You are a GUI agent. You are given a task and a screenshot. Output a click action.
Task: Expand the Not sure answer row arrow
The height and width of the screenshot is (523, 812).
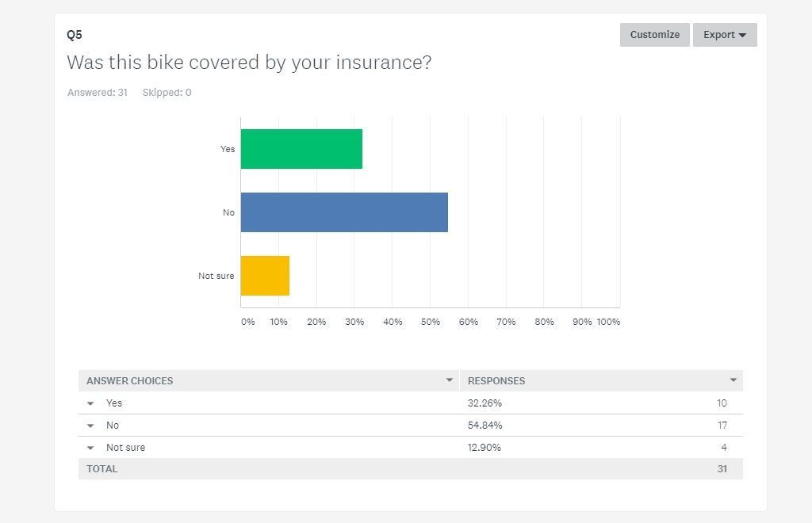point(90,448)
